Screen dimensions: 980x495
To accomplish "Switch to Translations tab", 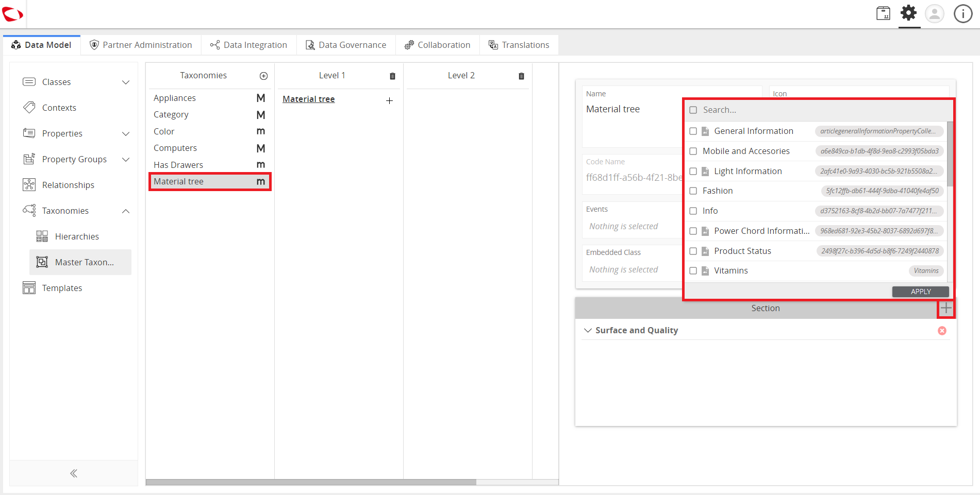I will pos(519,45).
